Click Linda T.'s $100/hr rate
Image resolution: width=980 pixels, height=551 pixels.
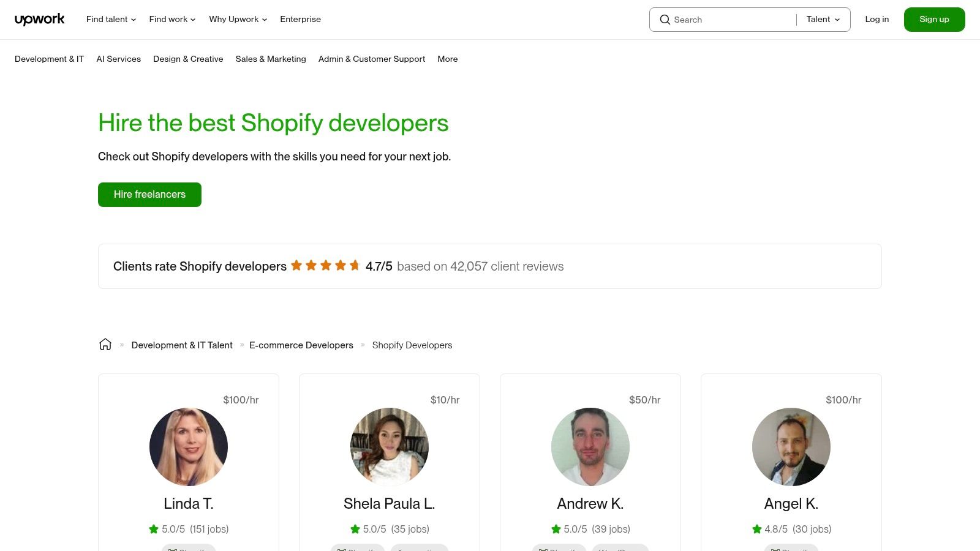coord(241,400)
